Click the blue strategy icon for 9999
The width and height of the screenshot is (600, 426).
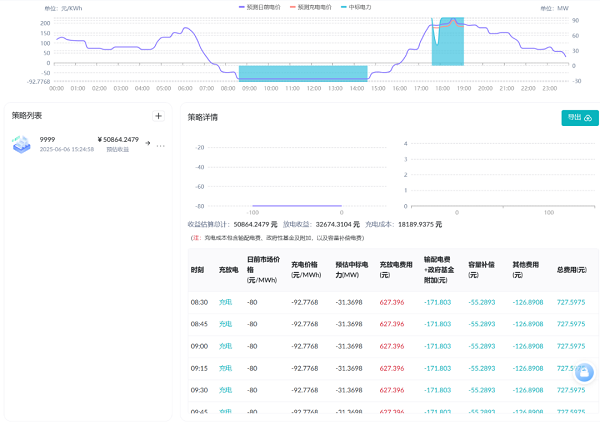22,144
